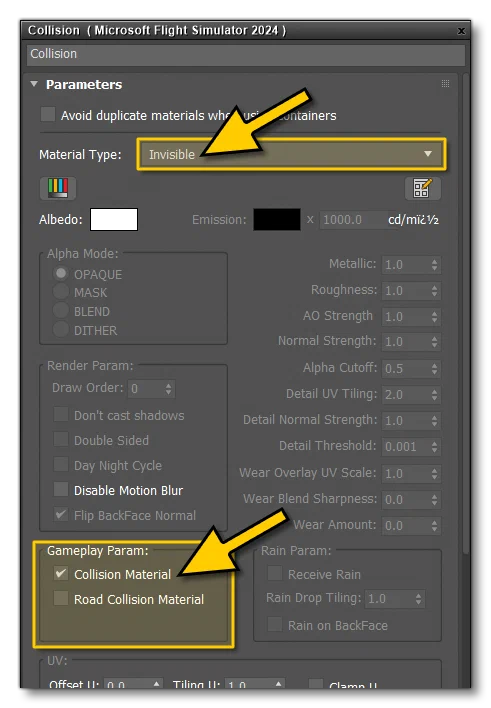Enable Disable Motion Blur checkbox

pyautogui.click(x=61, y=489)
